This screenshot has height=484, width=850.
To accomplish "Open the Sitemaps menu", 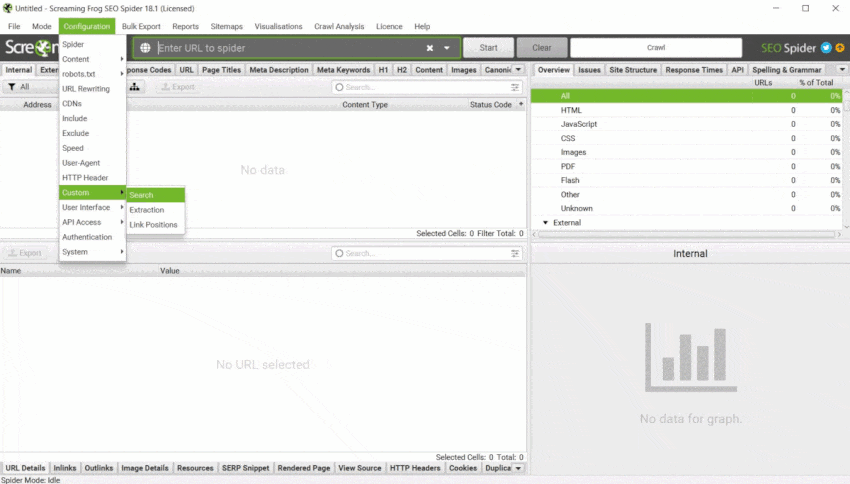I will pyautogui.click(x=227, y=27).
